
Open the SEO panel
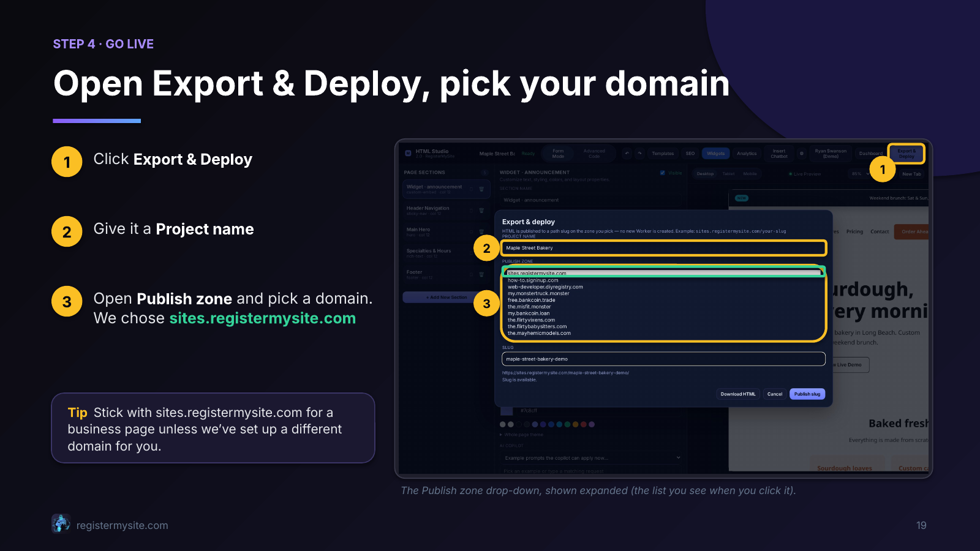(x=690, y=154)
